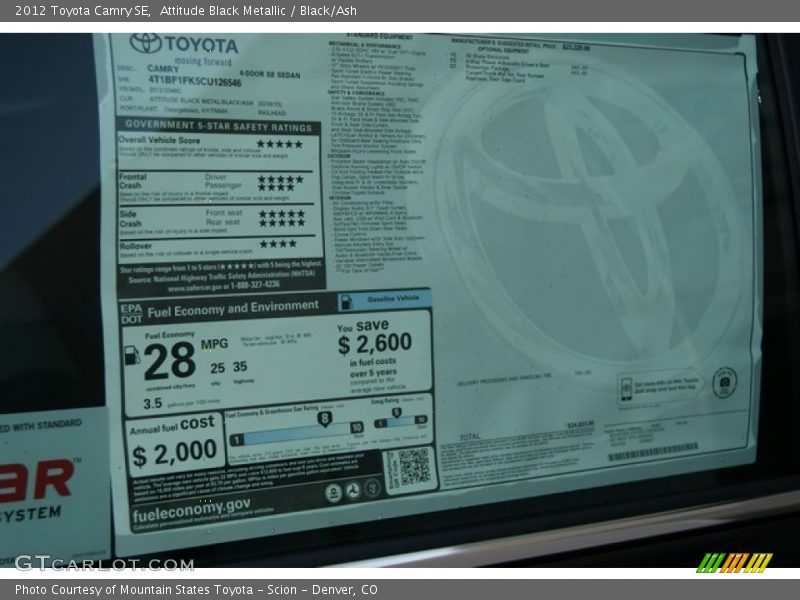Click the round camera seal at the sticker's edge
The height and width of the screenshot is (600, 800).
(x=724, y=382)
